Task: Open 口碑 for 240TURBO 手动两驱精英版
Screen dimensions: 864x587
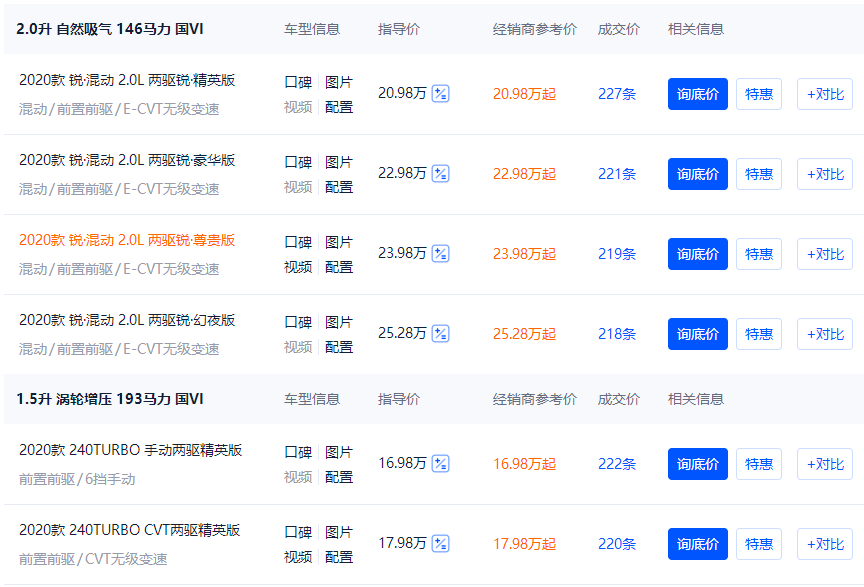Action: point(298,452)
